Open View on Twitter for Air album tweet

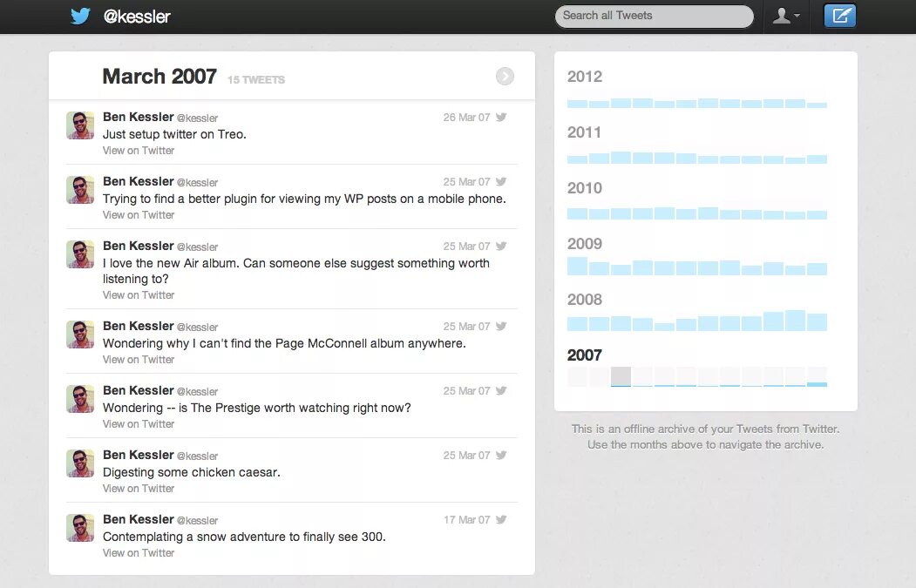click(139, 295)
